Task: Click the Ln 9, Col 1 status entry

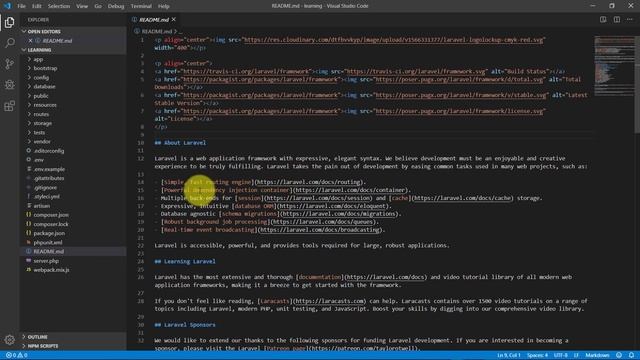Action: [x=509, y=355]
